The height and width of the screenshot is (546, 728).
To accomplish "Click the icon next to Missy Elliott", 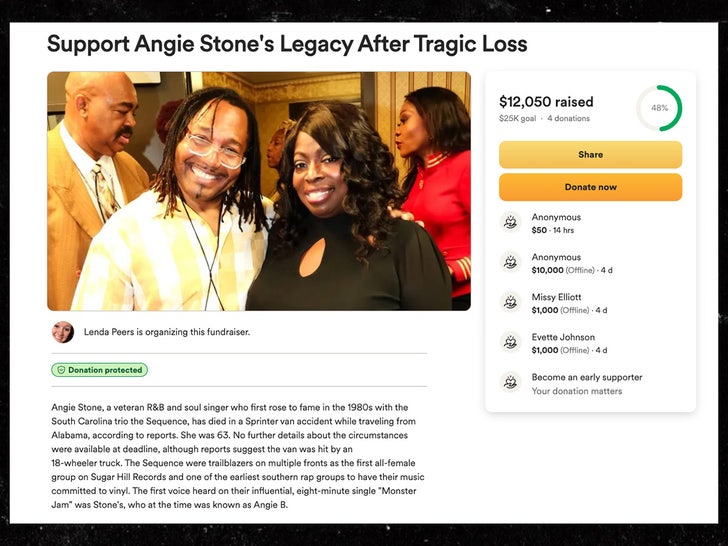I will (510, 302).
